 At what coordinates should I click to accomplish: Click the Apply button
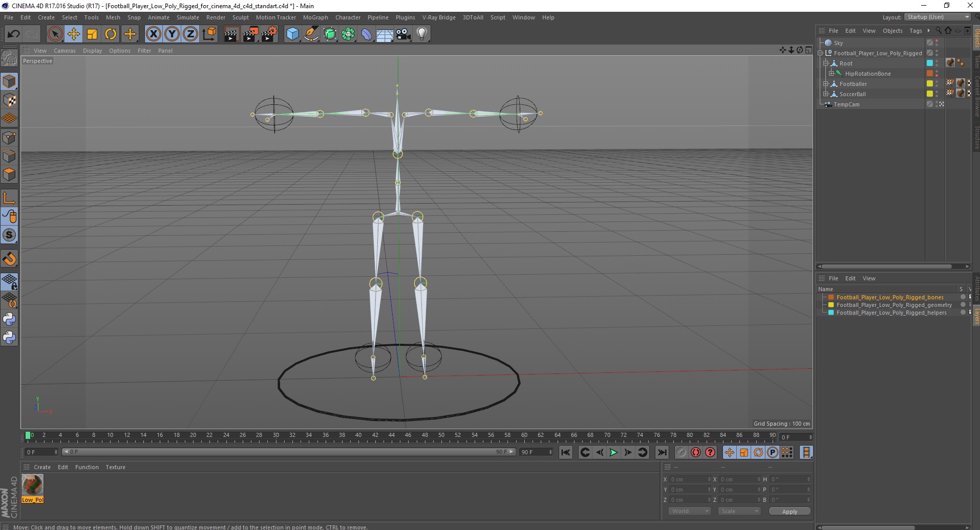(x=790, y=511)
